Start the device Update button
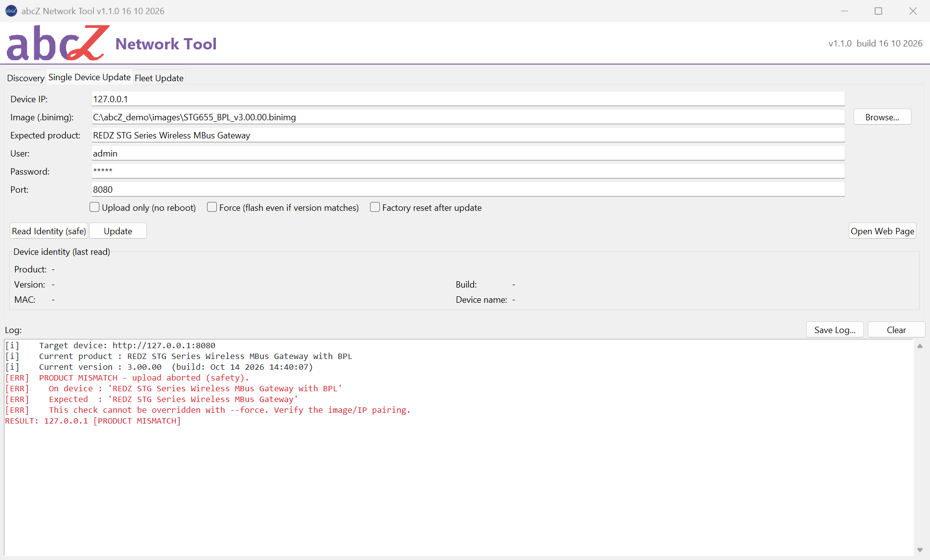 118,231
